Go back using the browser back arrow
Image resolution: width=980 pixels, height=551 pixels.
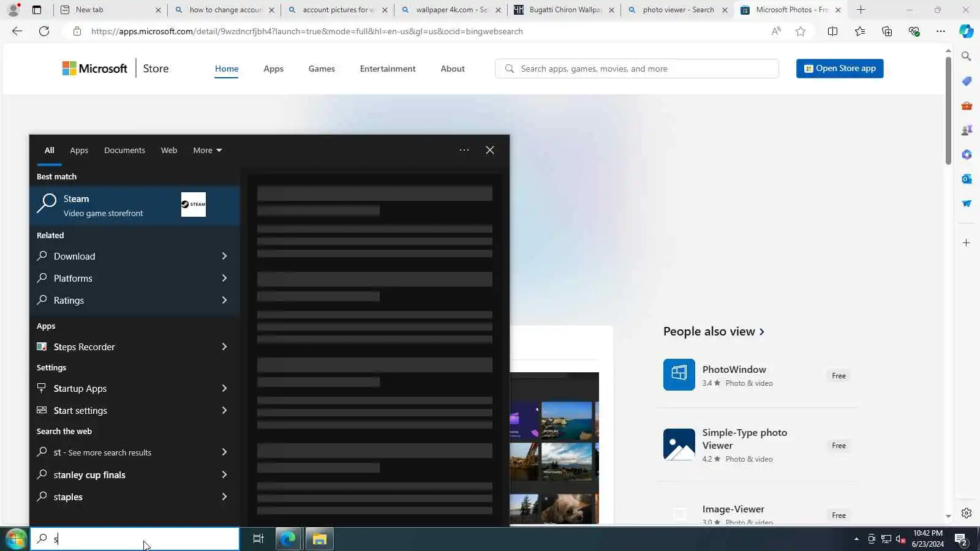(17, 31)
